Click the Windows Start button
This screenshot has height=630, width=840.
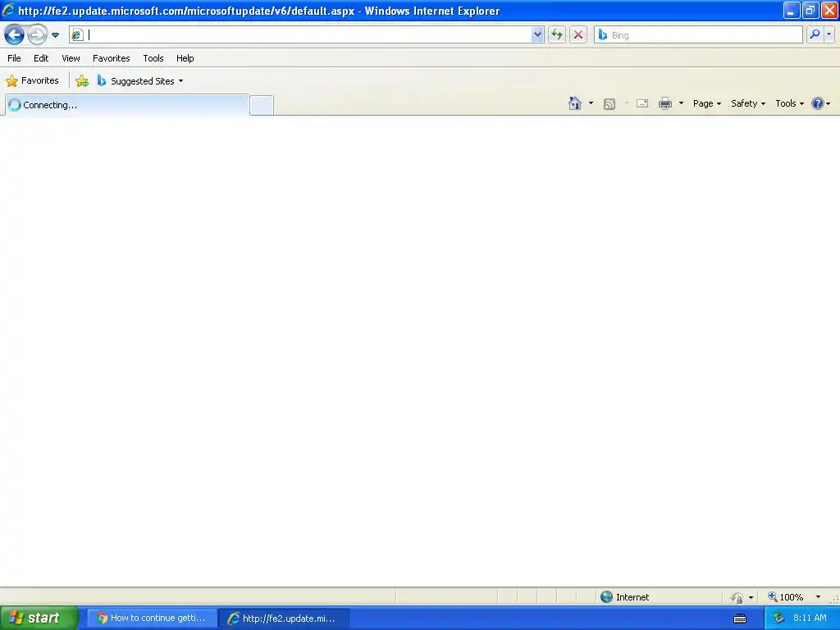tap(39, 619)
